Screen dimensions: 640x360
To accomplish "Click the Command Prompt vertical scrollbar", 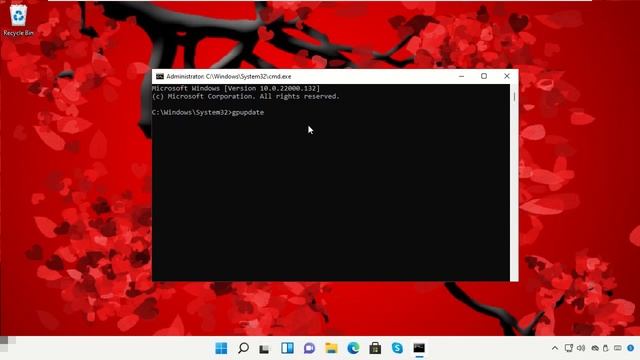I will pyautogui.click(x=514, y=182).
